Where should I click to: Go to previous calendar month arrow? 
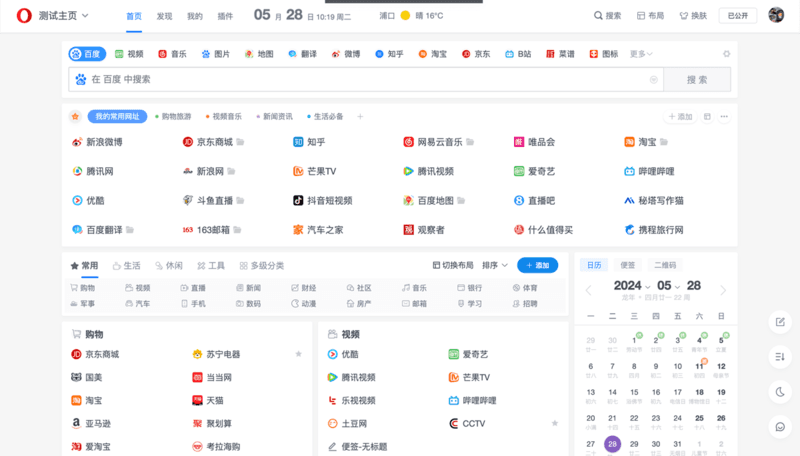coord(588,290)
